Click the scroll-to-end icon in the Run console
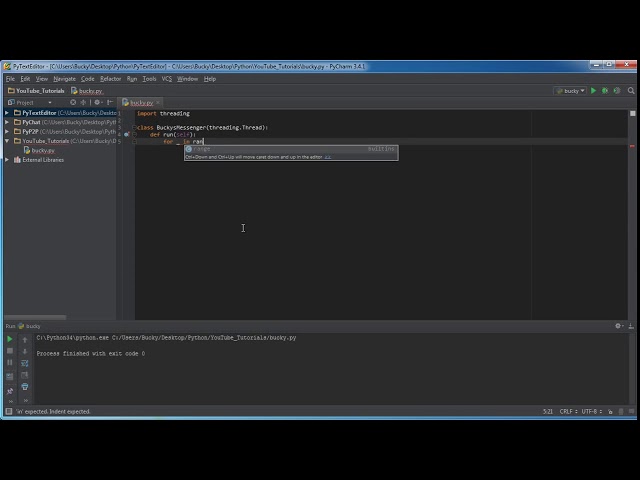The image size is (640, 480). (x=25, y=375)
